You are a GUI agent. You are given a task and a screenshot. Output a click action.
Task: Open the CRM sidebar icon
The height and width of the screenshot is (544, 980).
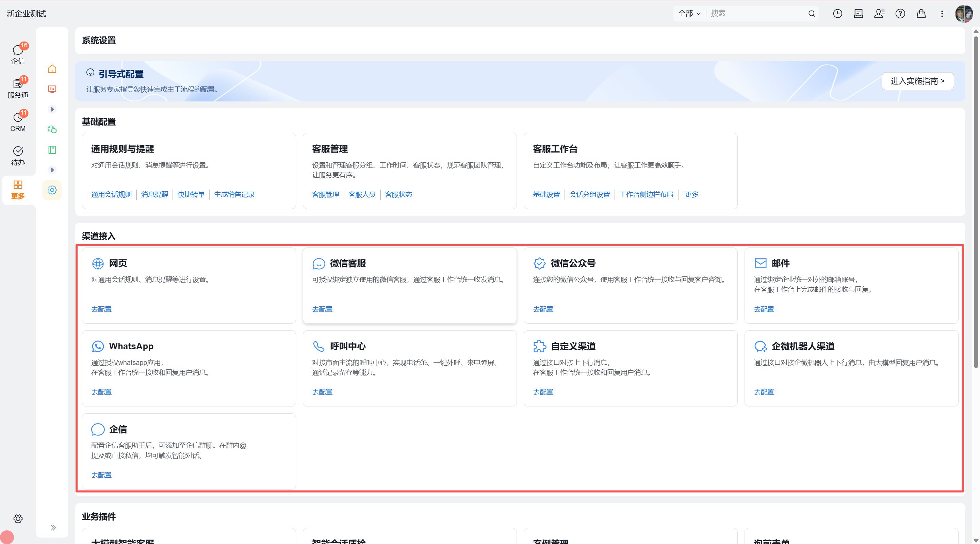point(18,121)
